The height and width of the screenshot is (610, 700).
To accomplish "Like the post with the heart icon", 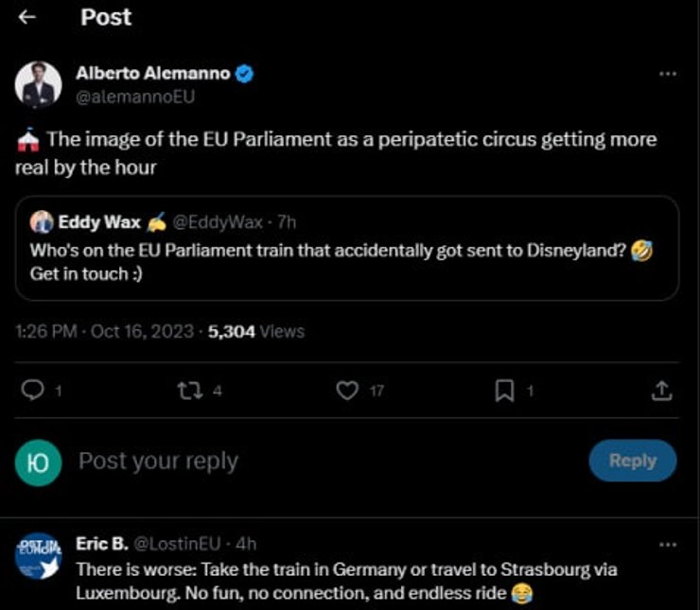I will [348, 390].
